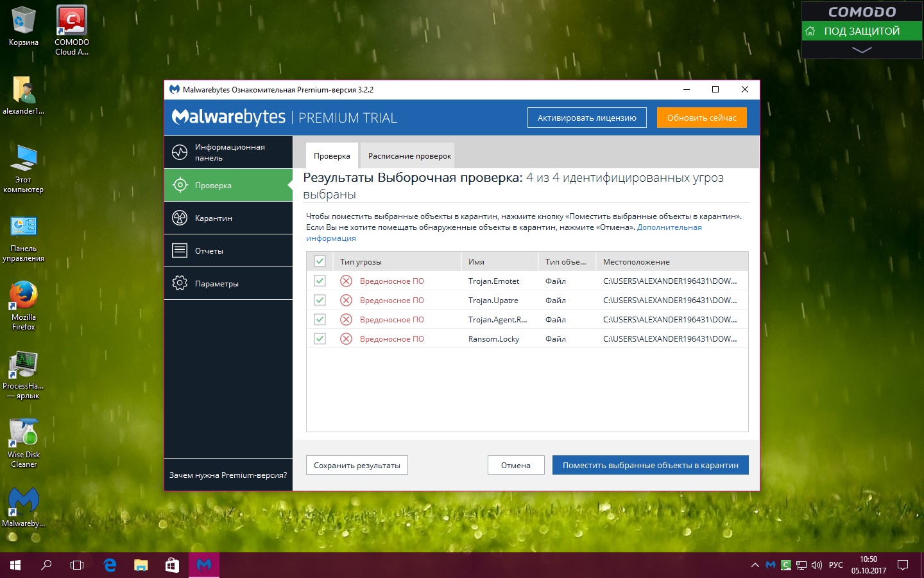Uncheck the Trojan.Agent.R... threat checkbox
The height and width of the screenshot is (578, 924).
[x=320, y=319]
